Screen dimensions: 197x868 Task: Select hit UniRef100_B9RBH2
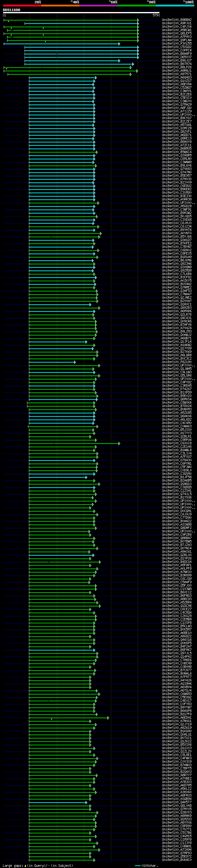tap(177, 20)
